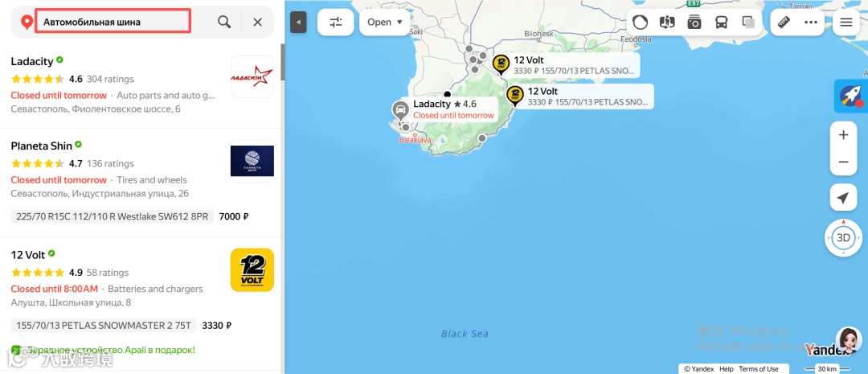Show public transport bus layer
The width and height of the screenshot is (868, 374).
721,23
